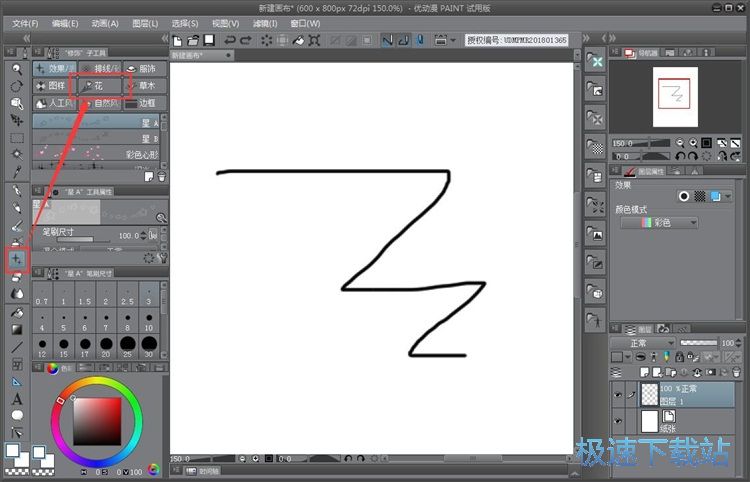Delete sub tool using the trash icon
The width and height of the screenshot is (750, 482).
tap(162, 176)
